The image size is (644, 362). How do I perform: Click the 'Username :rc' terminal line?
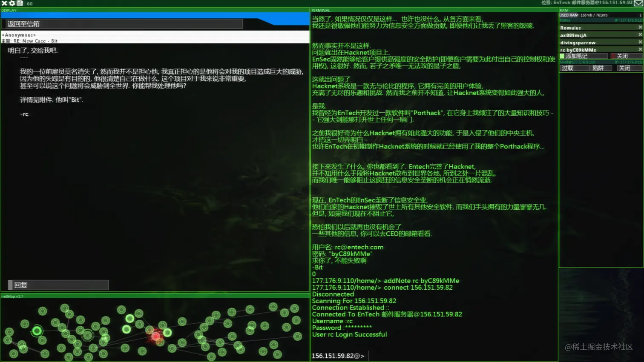332,321
